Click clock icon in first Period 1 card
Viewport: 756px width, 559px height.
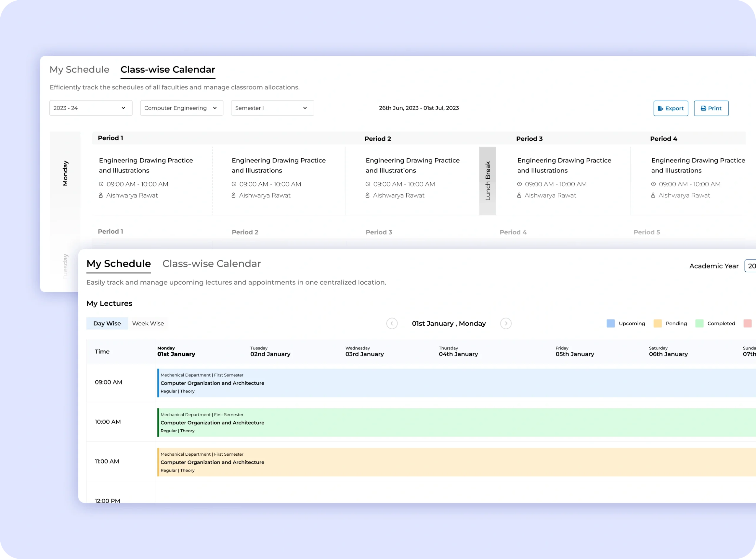tap(101, 184)
